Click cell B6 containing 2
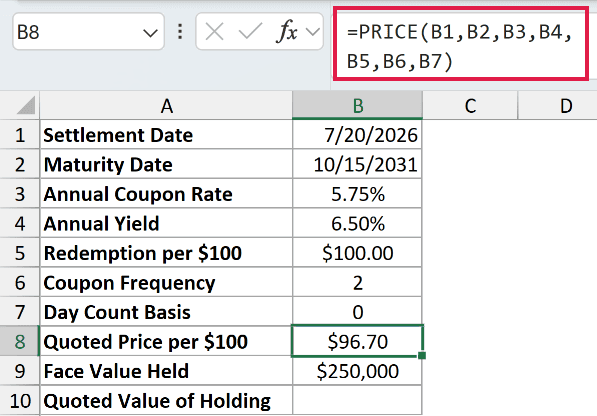597x416 pixels. pos(358,282)
